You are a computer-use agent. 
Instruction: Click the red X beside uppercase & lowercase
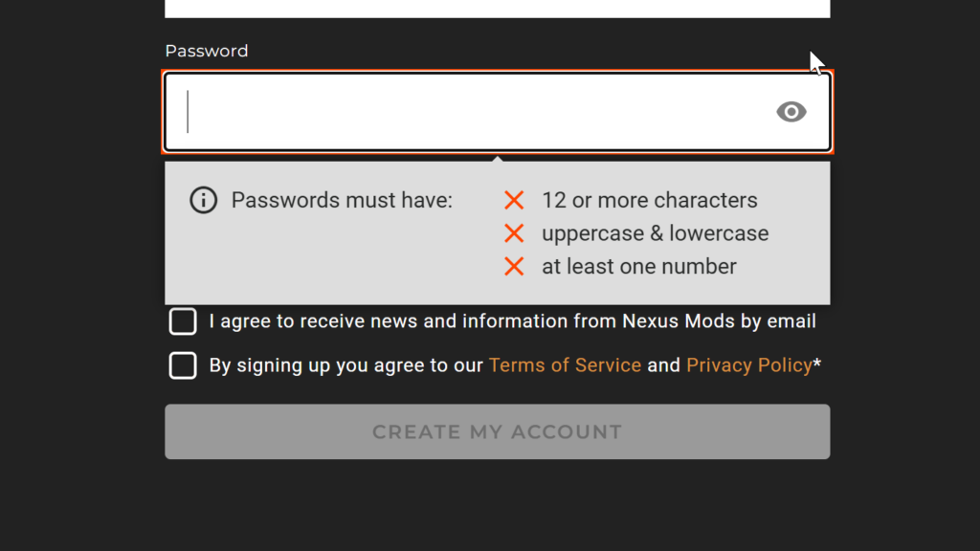point(514,233)
